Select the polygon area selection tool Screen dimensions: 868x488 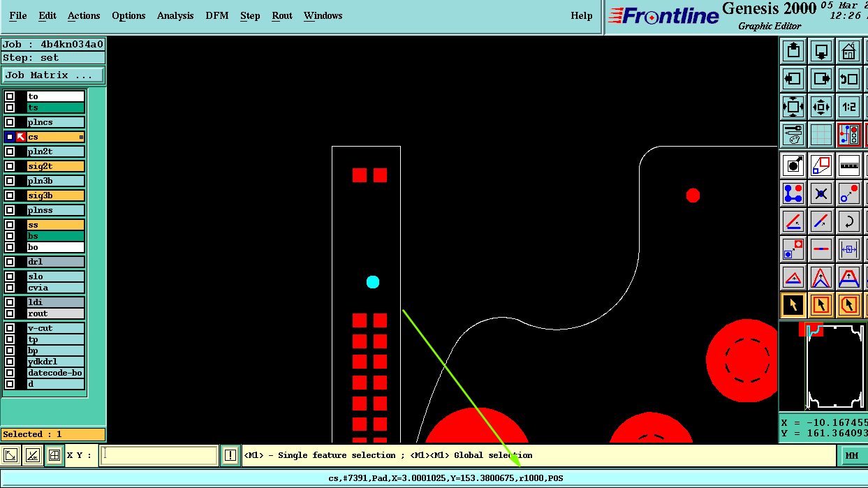[x=849, y=305]
